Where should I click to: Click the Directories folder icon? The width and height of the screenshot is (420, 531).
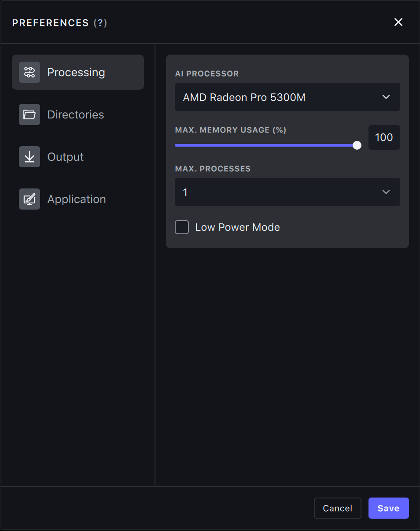(x=29, y=114)
